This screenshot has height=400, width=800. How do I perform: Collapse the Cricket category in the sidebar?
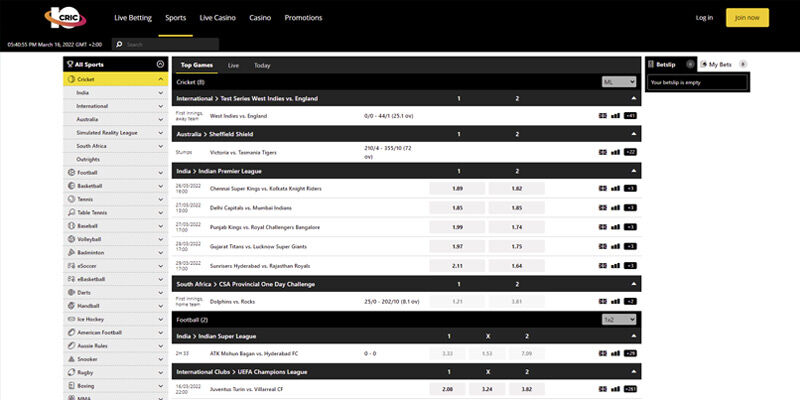160,79
